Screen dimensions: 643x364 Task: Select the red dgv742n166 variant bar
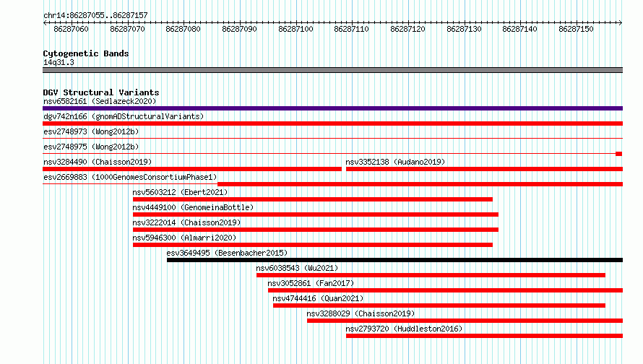(x=332, y=123)
